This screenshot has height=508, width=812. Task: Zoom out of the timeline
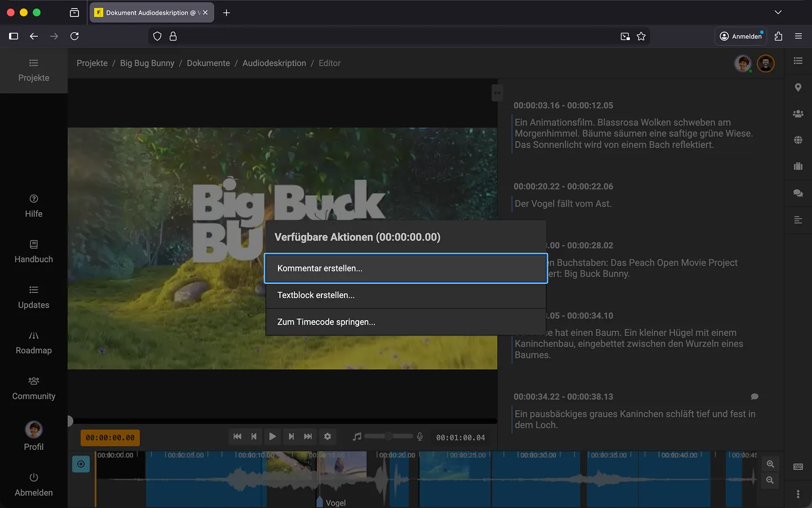point(770,480)
